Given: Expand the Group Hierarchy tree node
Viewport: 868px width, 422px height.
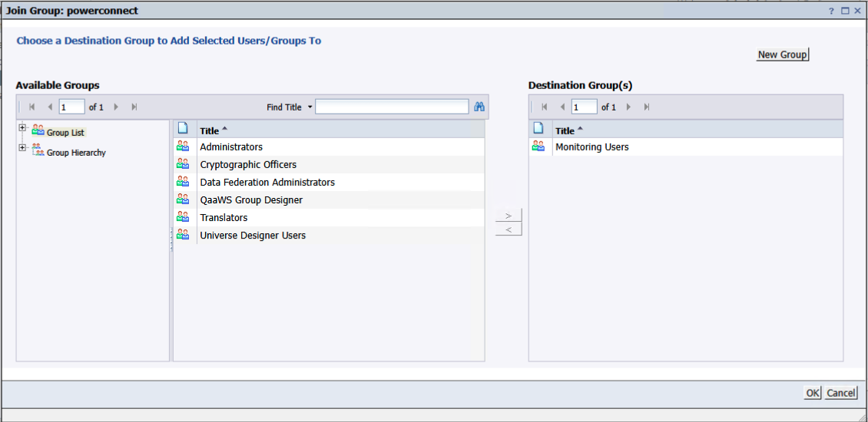Looking at the screenshot, I should (x=22, y=148).
